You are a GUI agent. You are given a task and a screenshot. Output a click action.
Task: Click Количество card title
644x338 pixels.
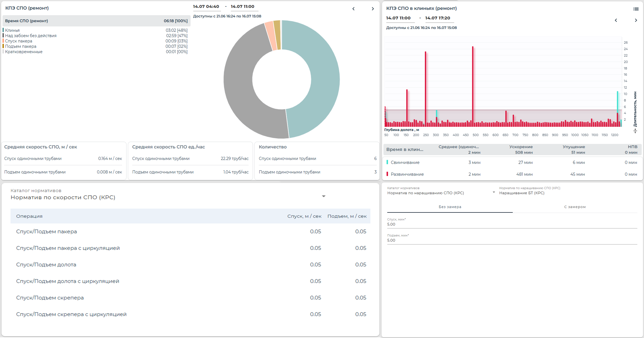273,147
